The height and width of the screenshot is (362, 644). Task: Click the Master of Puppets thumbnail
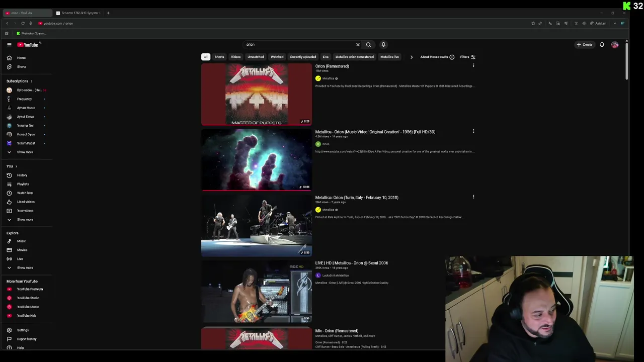(257, 94)
